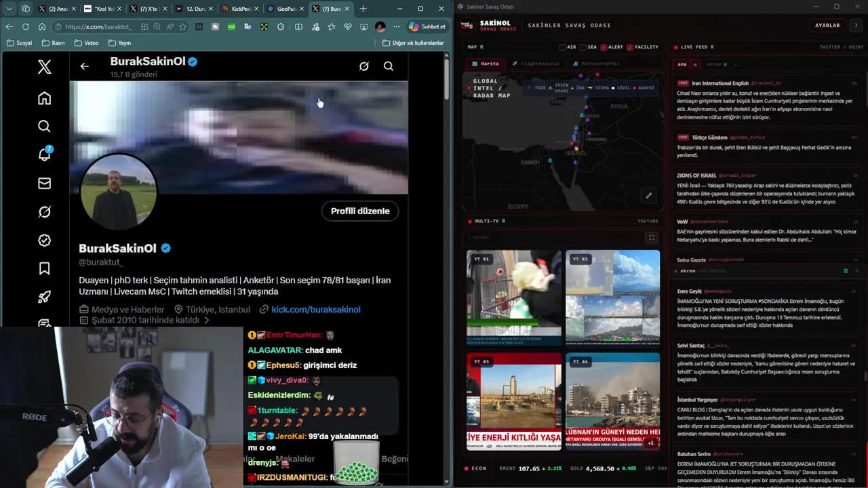
Task: Search the profile with the magnifier icon
Action: coord(389,66)
